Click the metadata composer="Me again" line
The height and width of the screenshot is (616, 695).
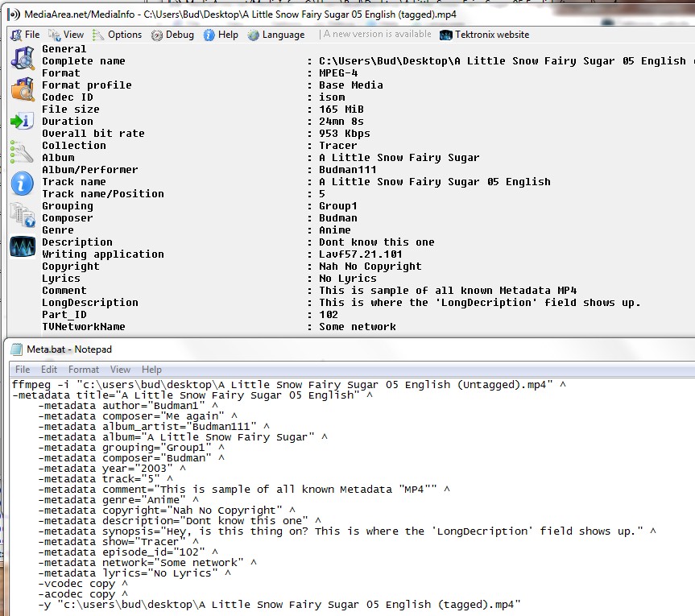coord(138,416)
